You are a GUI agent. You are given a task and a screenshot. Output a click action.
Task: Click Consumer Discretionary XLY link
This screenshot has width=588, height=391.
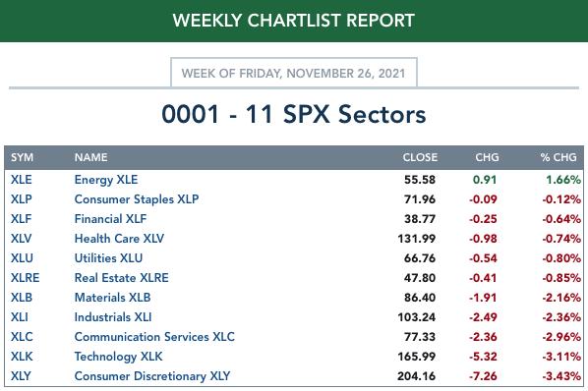(x=152, y=376)
